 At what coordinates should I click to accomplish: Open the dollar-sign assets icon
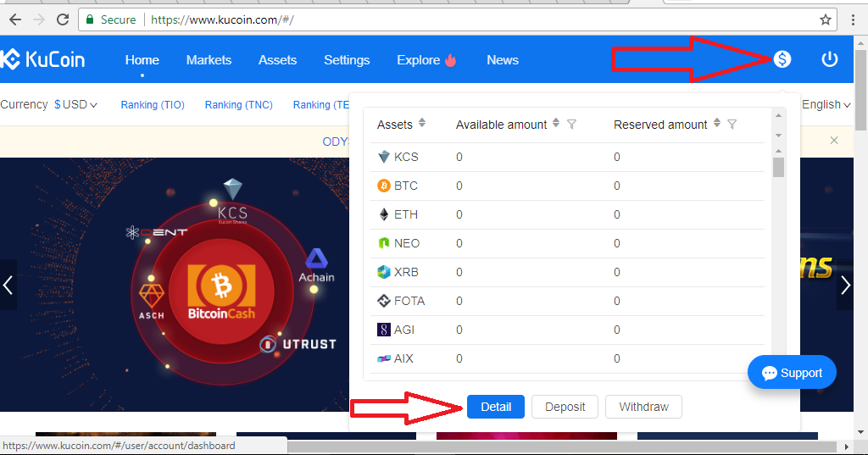(782, 59)
